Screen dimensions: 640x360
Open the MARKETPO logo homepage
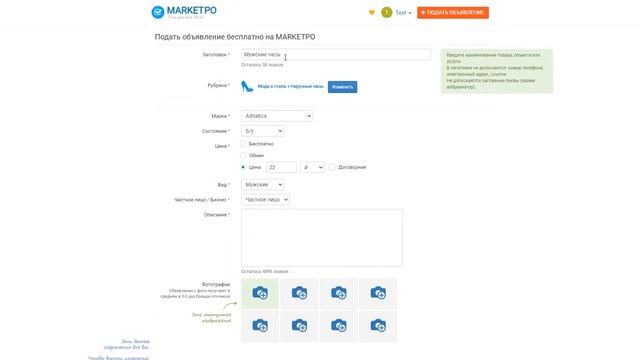184,12
